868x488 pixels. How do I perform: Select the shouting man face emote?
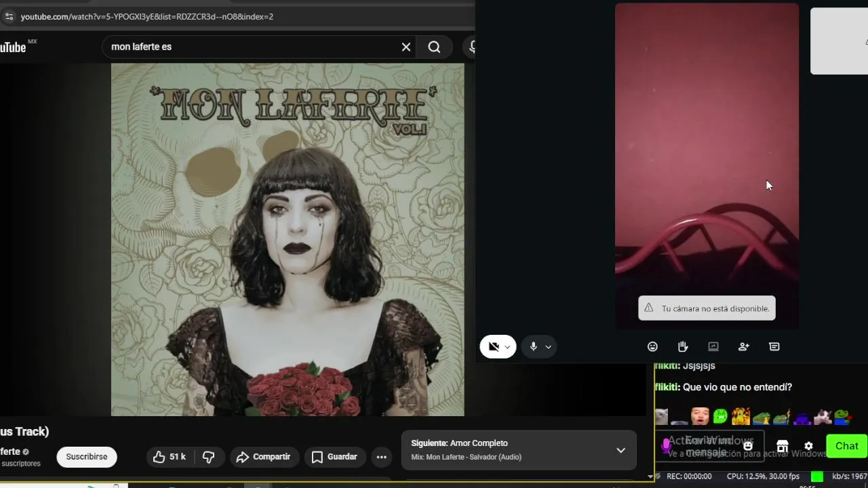700,416
